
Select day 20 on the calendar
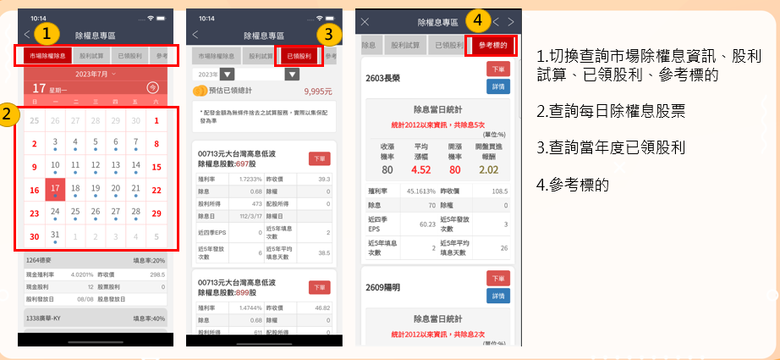click(x=115, y=190)
